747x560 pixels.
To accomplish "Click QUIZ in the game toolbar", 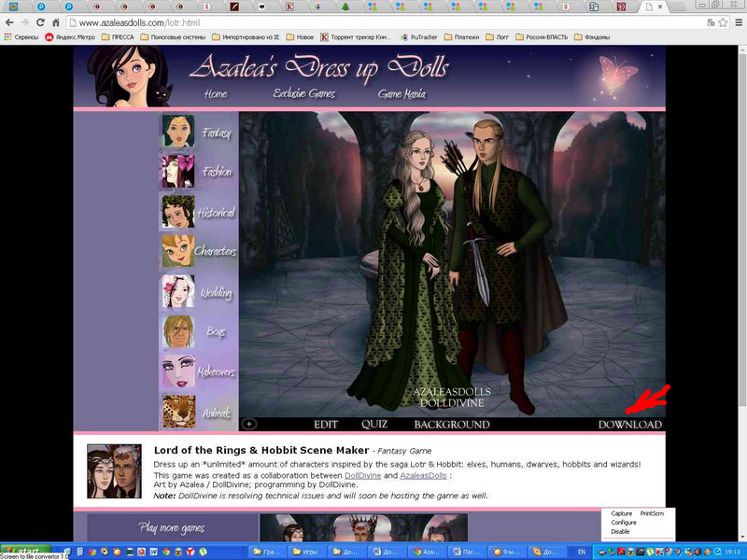I will click(x=374, y=425).
